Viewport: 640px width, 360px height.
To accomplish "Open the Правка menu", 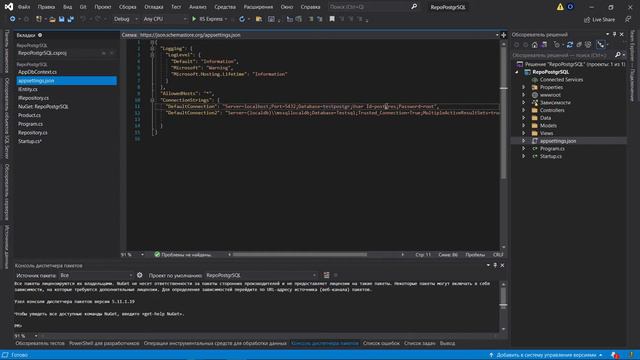I will [x=46, y=7].
